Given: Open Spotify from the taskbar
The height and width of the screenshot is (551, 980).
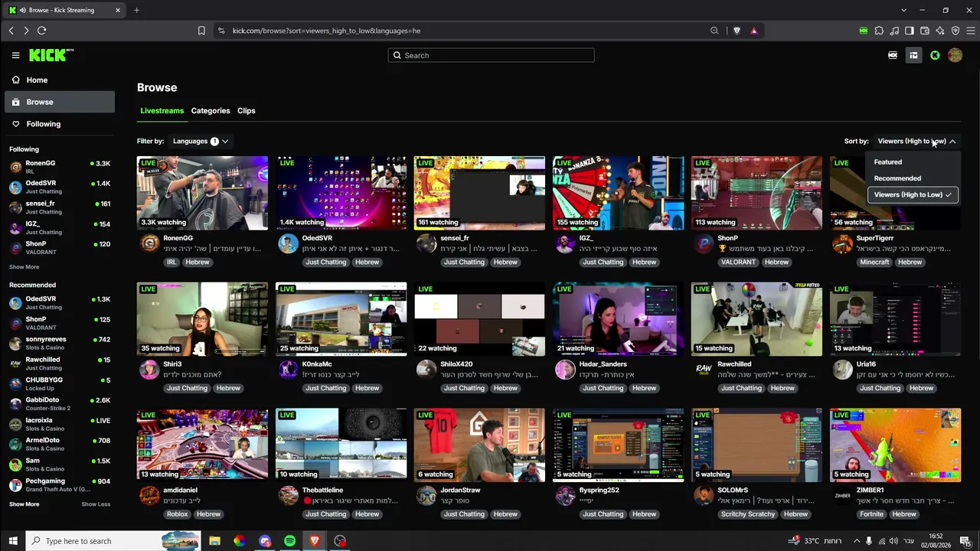Looking at the screenshot, I should pos(289,541).
